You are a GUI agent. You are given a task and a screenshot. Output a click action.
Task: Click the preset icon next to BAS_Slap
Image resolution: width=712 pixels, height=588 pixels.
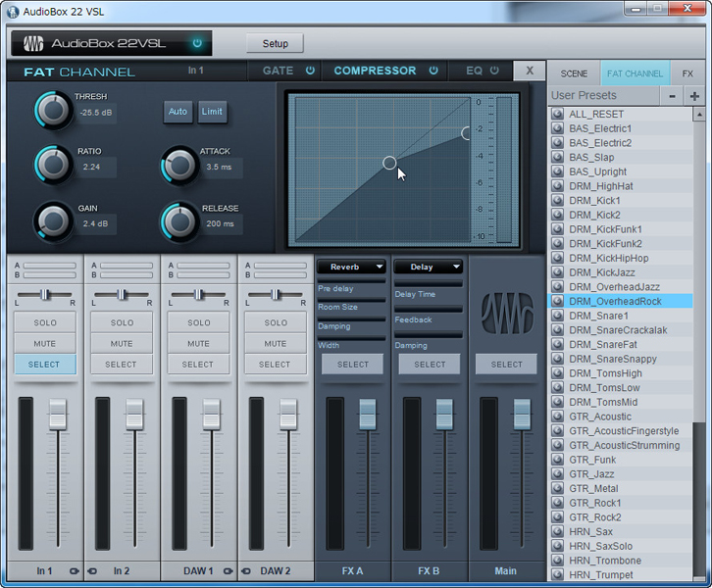click(x=557, y=157)
